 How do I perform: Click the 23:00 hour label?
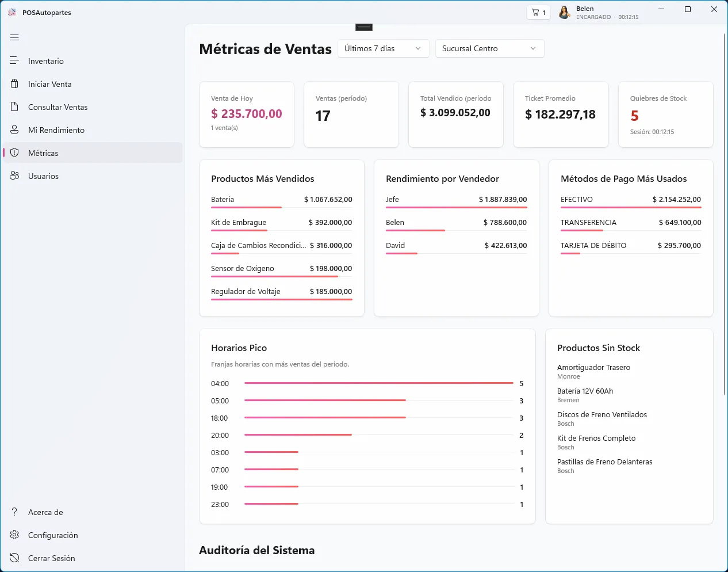pyautogui.click(x=220, y=505)
